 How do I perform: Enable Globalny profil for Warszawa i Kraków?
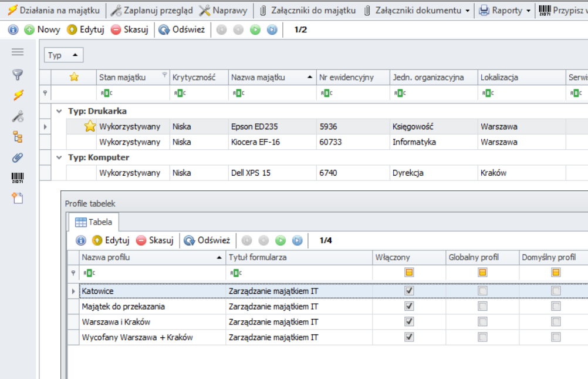coord(483,320)
